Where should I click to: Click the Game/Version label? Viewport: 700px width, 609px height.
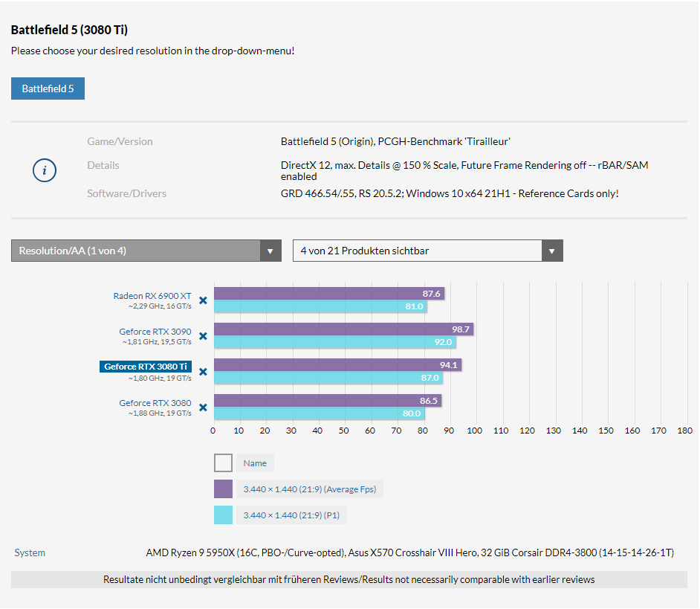pyautogui.click(x=120, y=141)
